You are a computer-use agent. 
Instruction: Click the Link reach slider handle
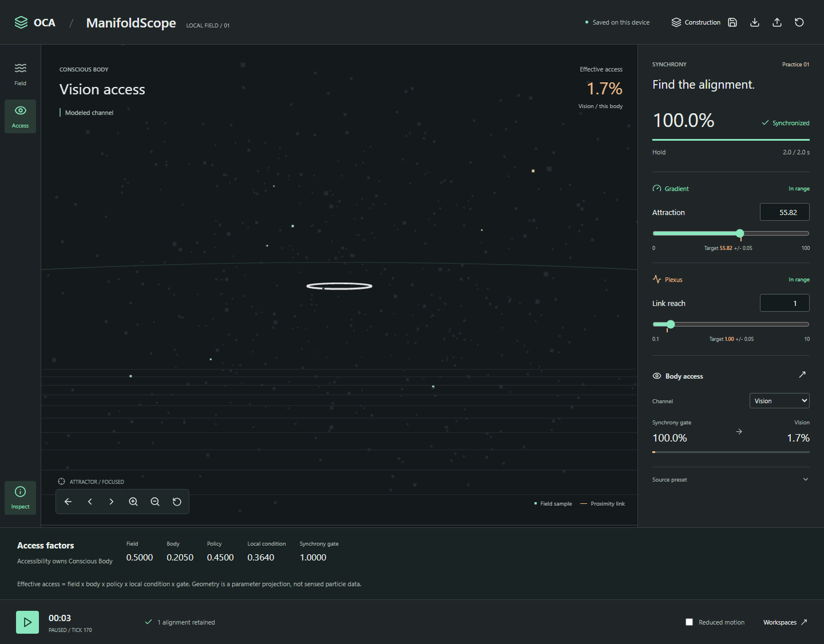671,324
